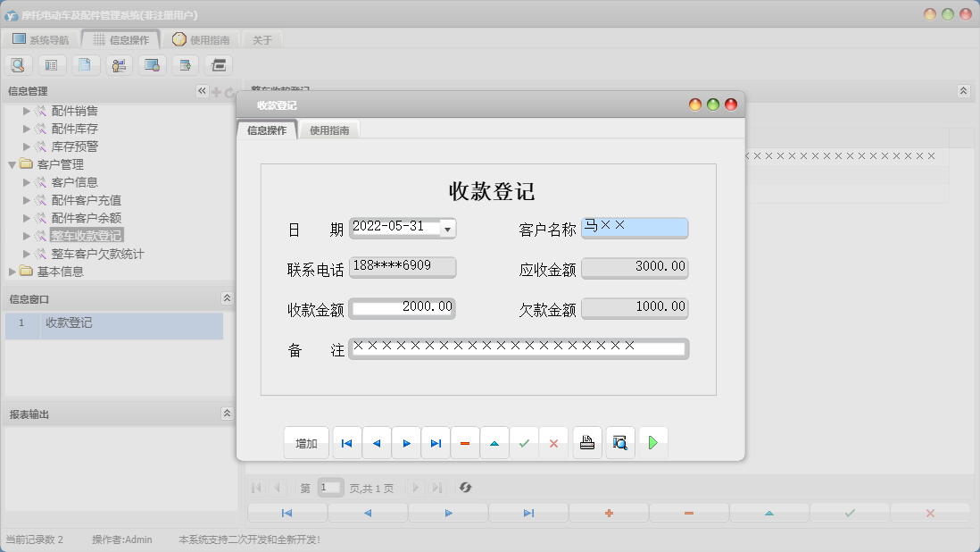980x552 pixels.
Task: Confirm the record with the green check icon
Action: [x=524, y=441]
